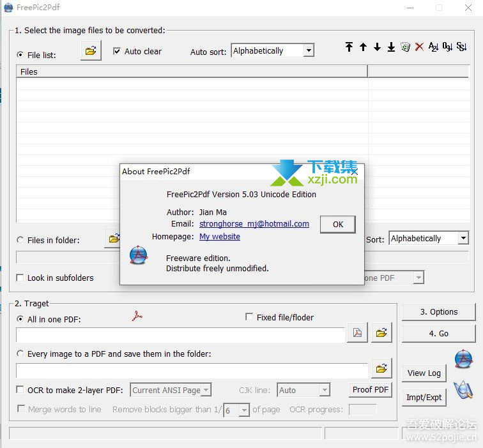Sort files numerically with 0-9 icon

click(x=448, y=47)
